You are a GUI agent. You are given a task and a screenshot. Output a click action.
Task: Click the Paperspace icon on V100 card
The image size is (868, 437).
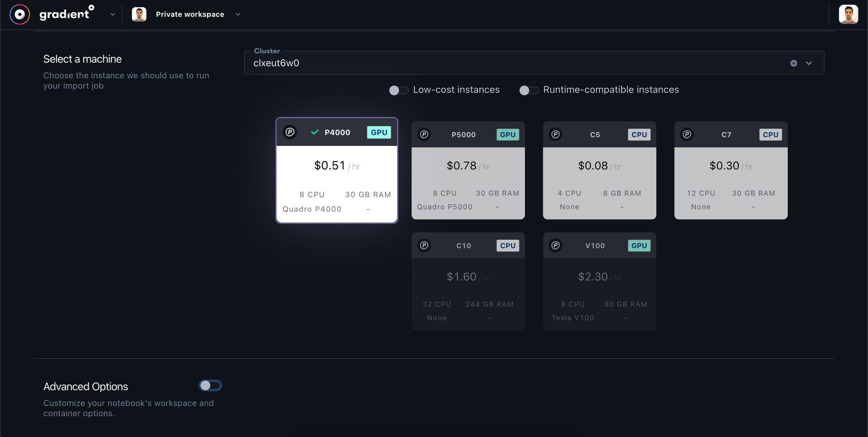556,245
